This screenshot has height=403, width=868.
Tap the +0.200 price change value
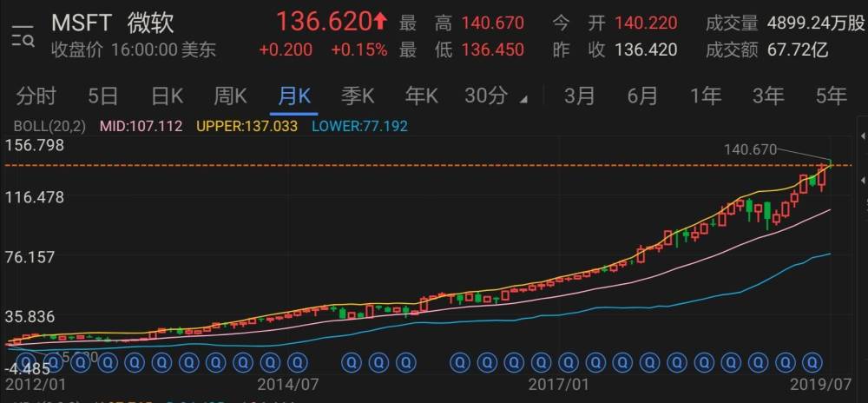coord(286,50)
